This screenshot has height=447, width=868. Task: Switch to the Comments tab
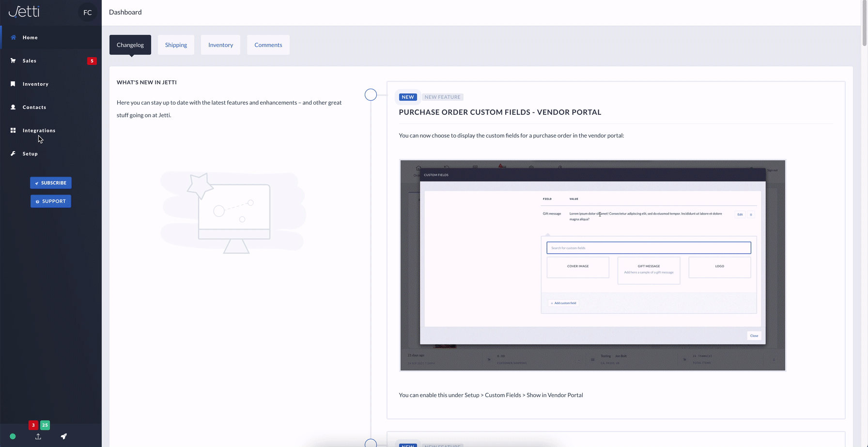pos(268,45)
